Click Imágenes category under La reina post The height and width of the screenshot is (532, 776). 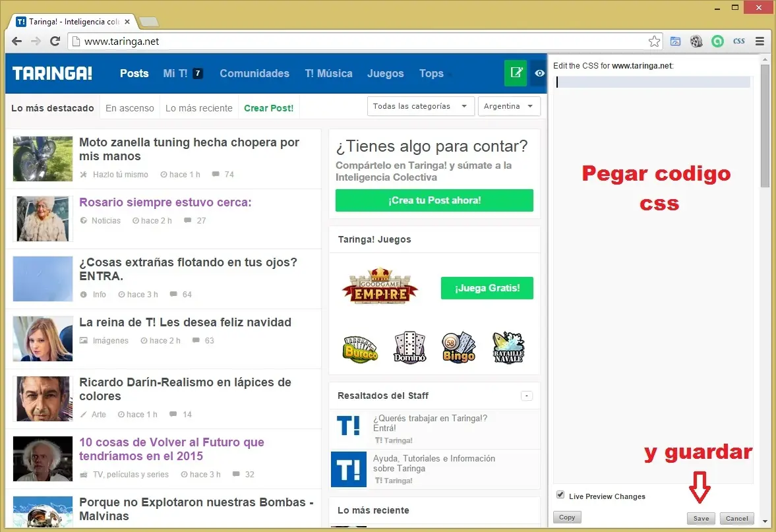pos(110,340)
